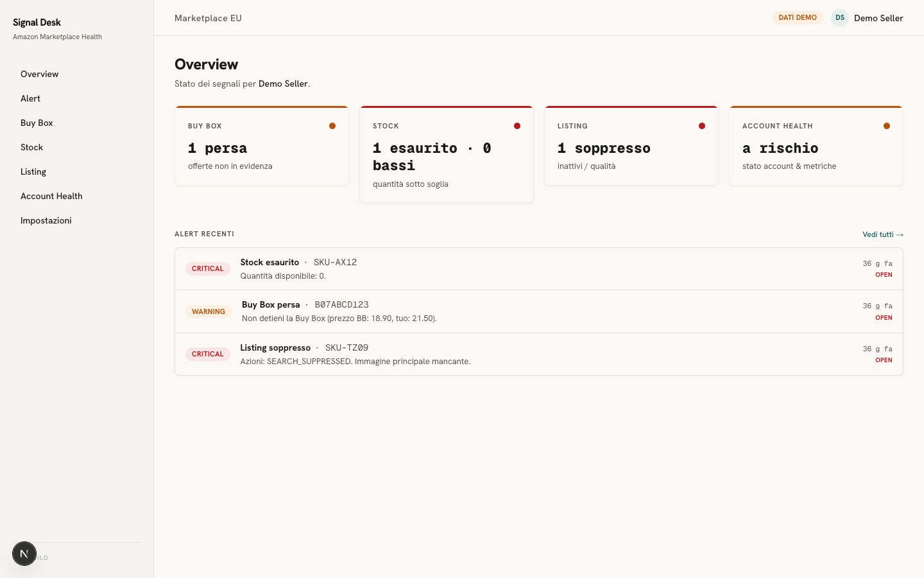Click the Vedi tutti link
This screenshot has width=924, height=578.
coord(883,234)
